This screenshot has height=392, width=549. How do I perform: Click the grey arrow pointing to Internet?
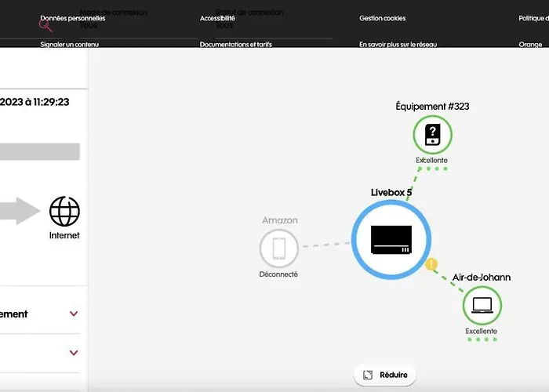click(20, 211)
